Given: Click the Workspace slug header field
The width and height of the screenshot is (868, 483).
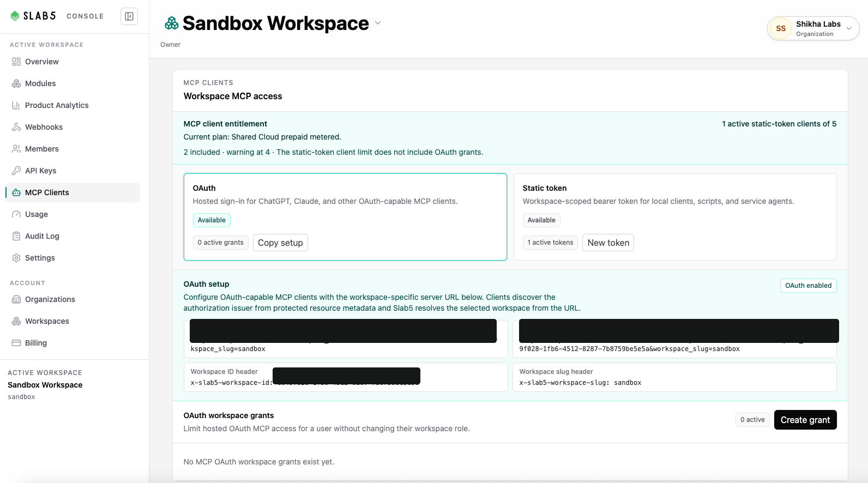Looking at the screenshot, I should [674, 377].
